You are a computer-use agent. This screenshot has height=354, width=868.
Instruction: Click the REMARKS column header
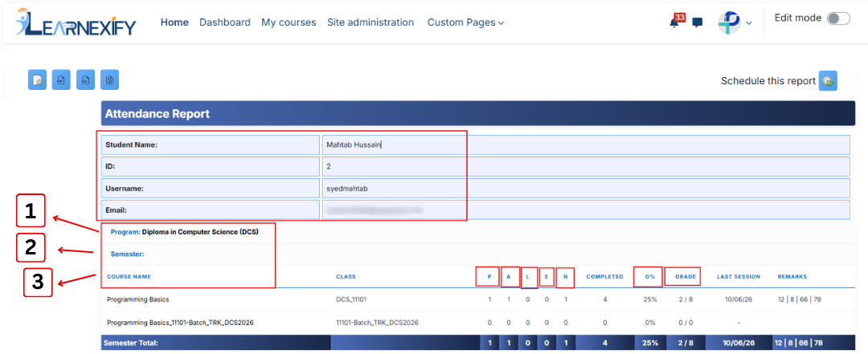(x=792, y=277)
